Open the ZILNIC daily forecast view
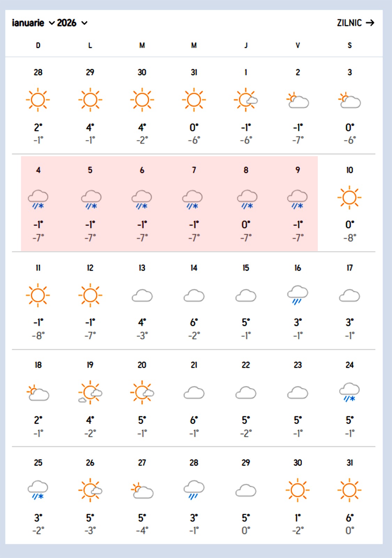392x558 pixels. [x=349, y=23]
